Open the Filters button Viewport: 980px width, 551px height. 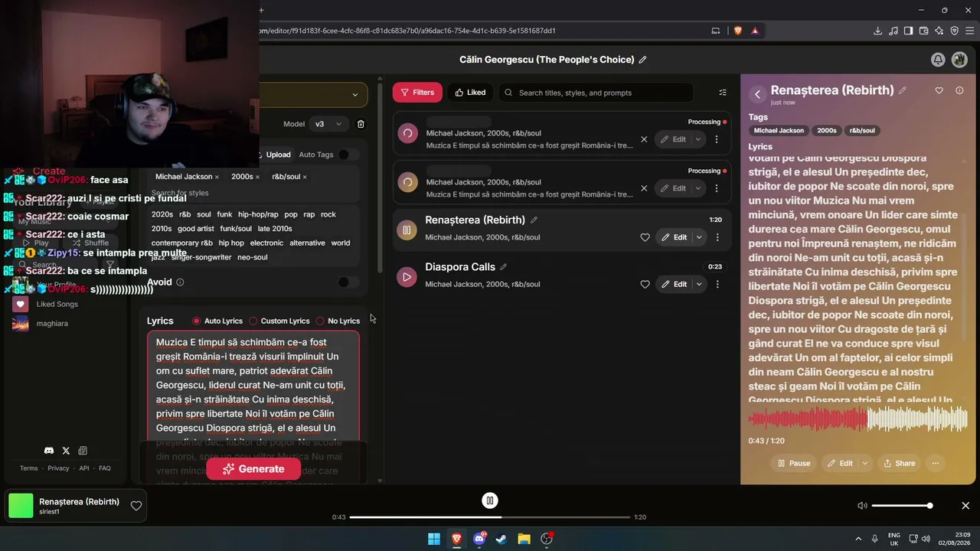417,93
